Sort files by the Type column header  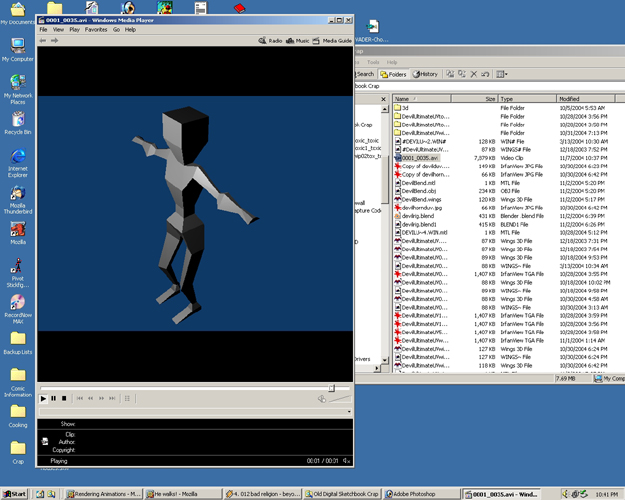click(x=527, y=98)
